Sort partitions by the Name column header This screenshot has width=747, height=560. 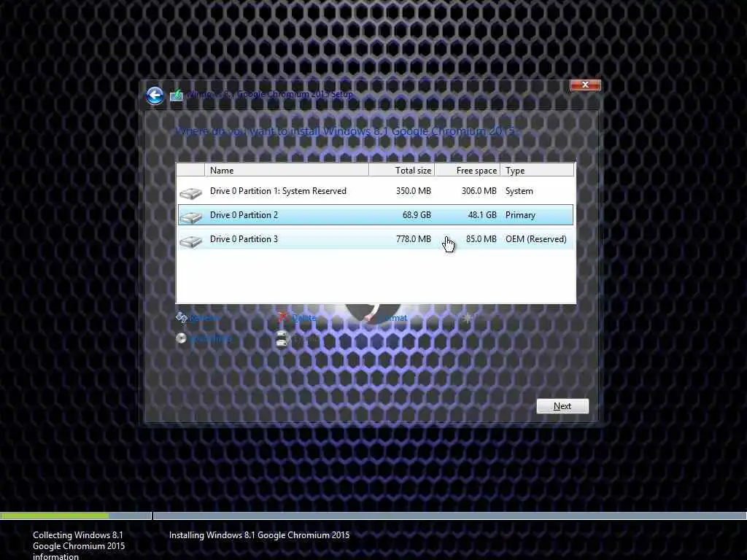[x=286, y=170]
